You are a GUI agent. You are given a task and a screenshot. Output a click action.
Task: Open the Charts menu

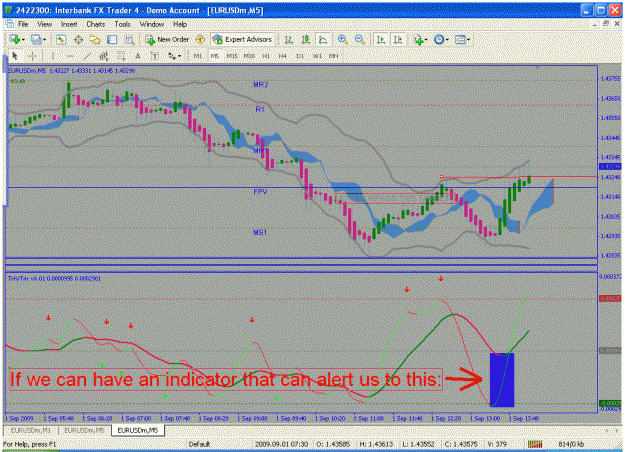96,24
